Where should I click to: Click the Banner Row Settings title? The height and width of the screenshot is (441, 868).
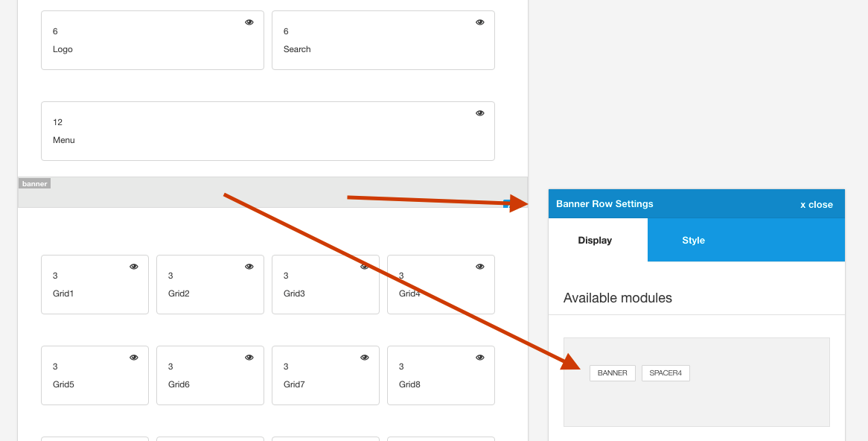coord(604,204)
